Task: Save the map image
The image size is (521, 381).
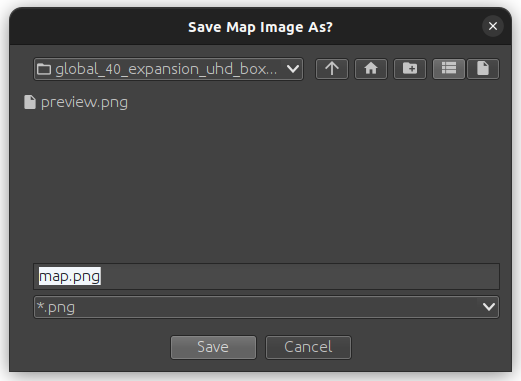Action: tap(213, 347)
